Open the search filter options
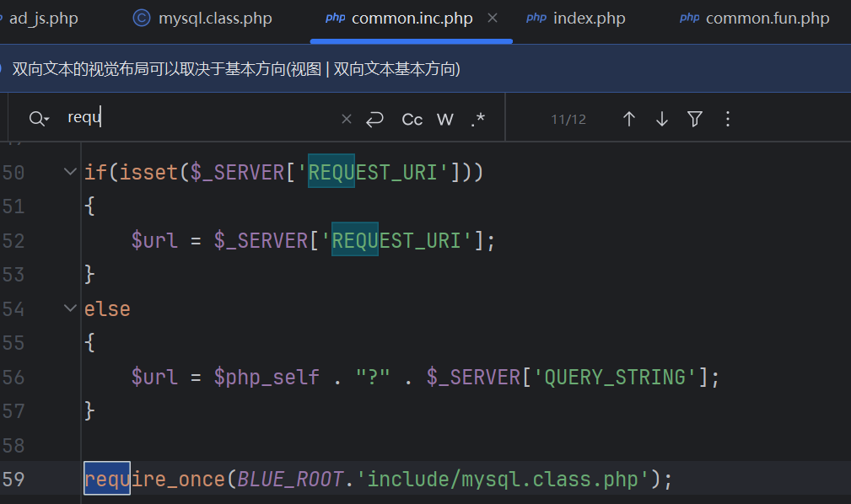The width and height of the screenshot is (851, 504). coord(694,119)
